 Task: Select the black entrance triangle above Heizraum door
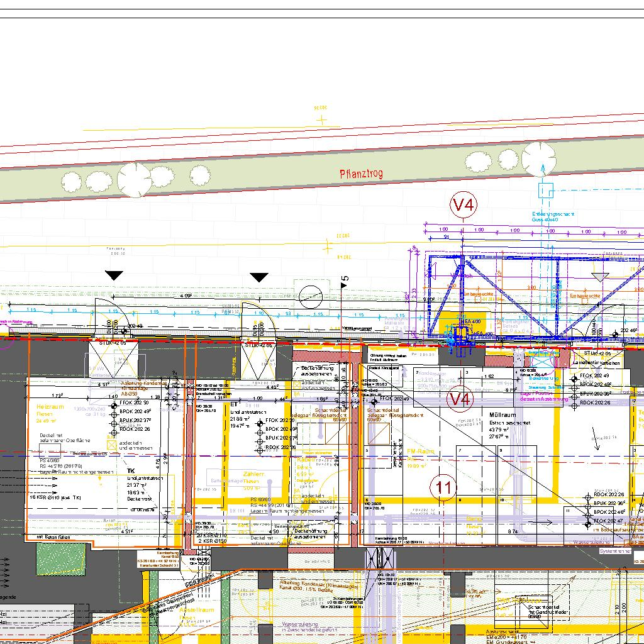[x=114, y=275]
